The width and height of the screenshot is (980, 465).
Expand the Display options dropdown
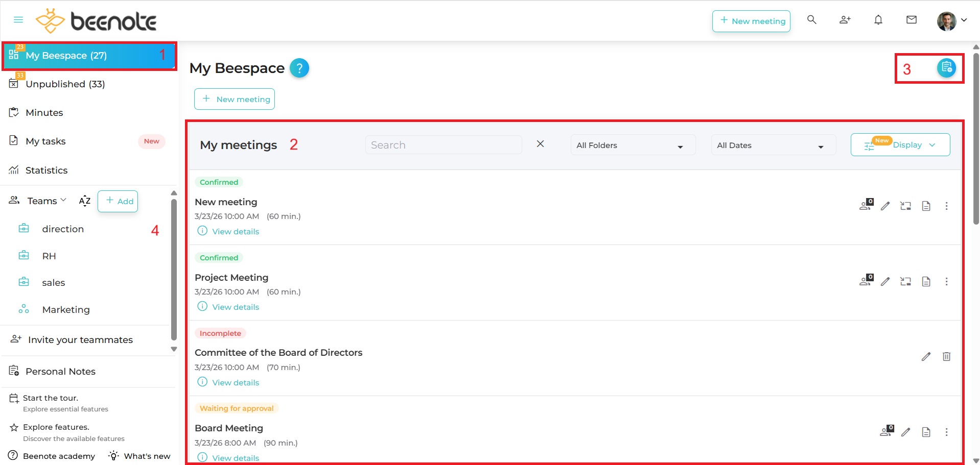click(x=900, y=145)
